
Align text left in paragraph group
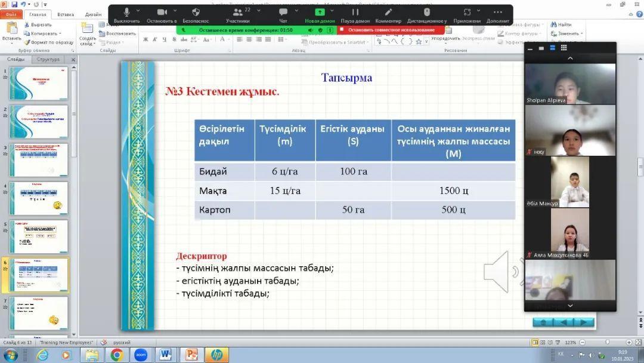[x=240, y=39]
